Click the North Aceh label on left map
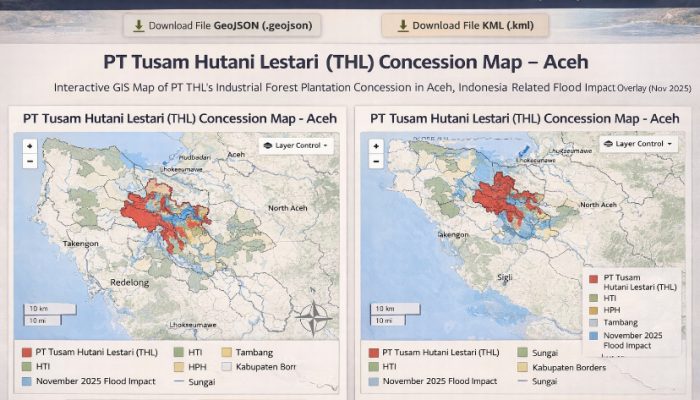Viewport: 700px width, 400px height. [x=288, y=208]
